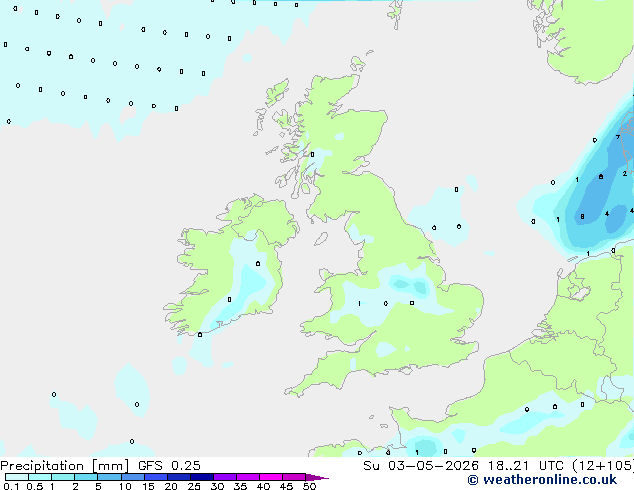The image size is (634, 490).
Task: Pick the 20–25 mm legend color swatch
Action: tap(179, 477)
